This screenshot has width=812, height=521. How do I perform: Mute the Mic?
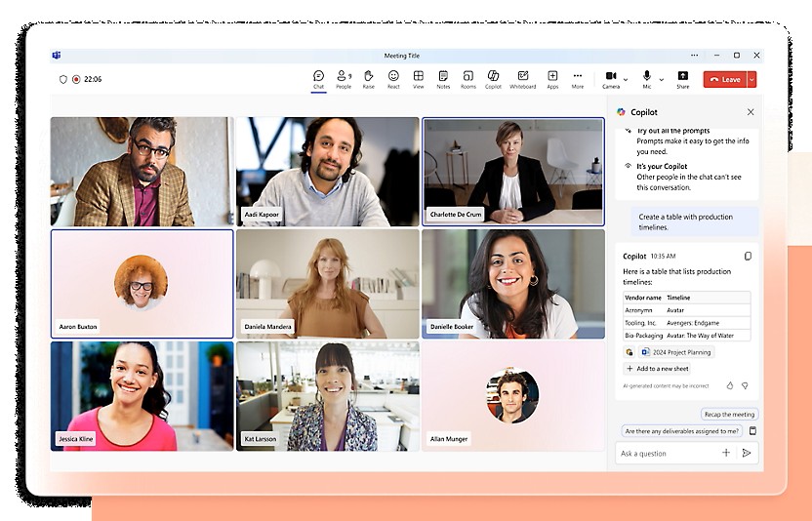click(x=647, y=80)
